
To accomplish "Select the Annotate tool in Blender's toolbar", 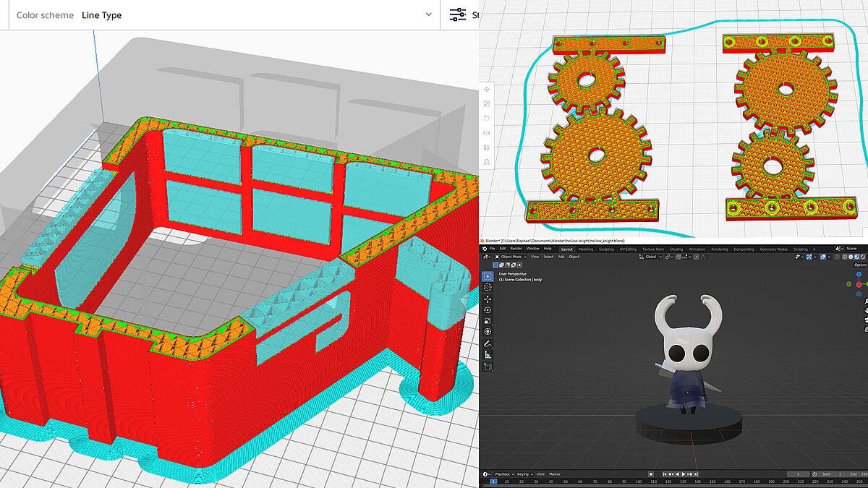I will [488, 344].
